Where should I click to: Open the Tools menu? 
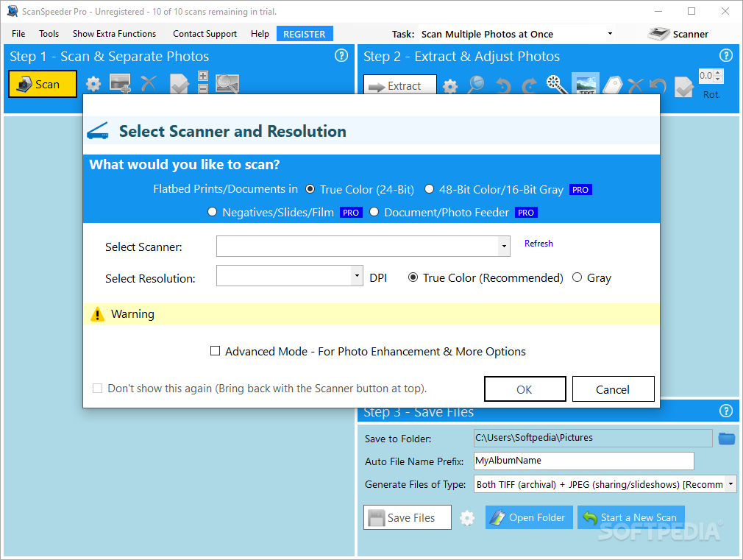49,34
